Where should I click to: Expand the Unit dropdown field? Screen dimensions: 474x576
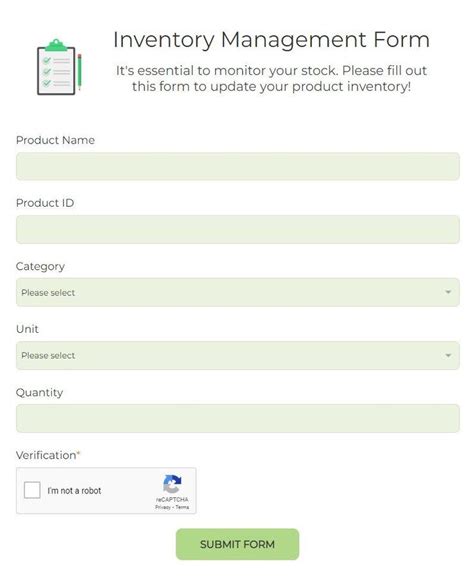coord(238,355)
